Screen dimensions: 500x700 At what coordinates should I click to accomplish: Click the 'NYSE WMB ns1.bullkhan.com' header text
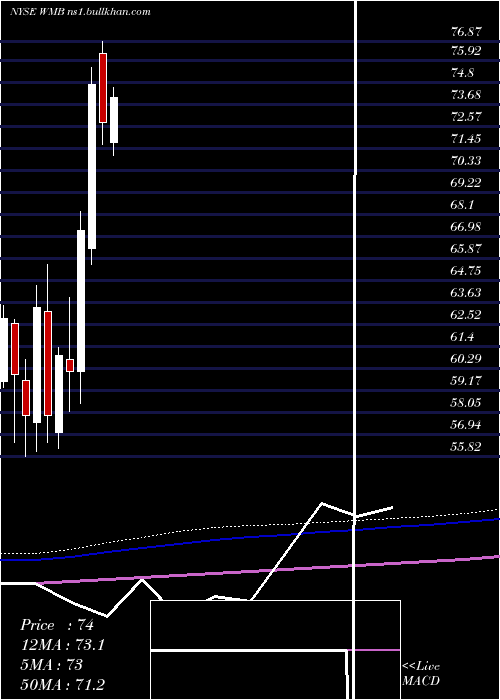80,12
